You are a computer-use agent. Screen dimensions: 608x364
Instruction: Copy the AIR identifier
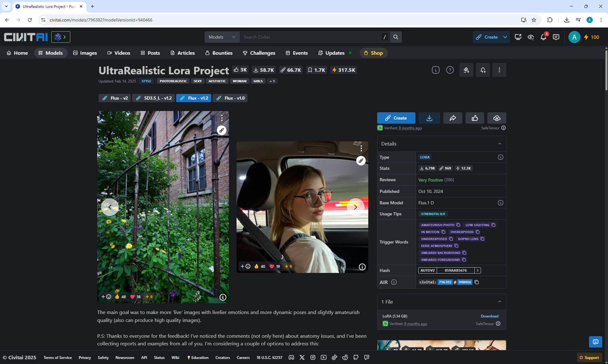[x=477, y=282]
